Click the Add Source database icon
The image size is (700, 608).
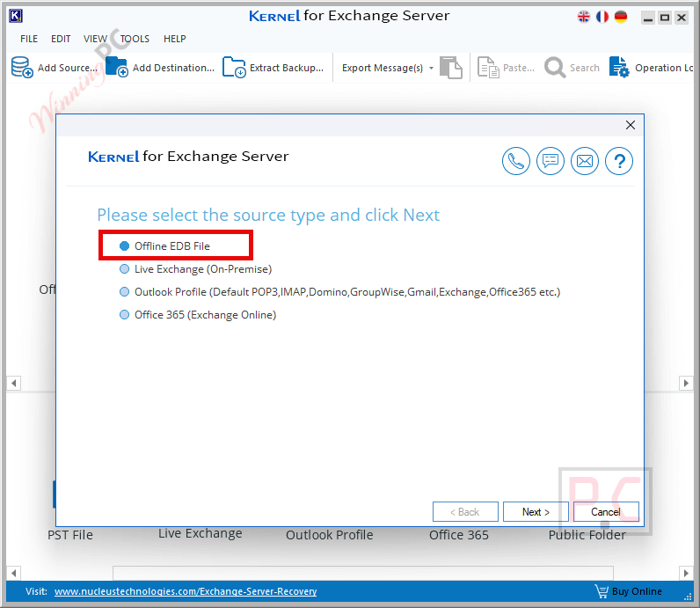[x=22, y=68]
